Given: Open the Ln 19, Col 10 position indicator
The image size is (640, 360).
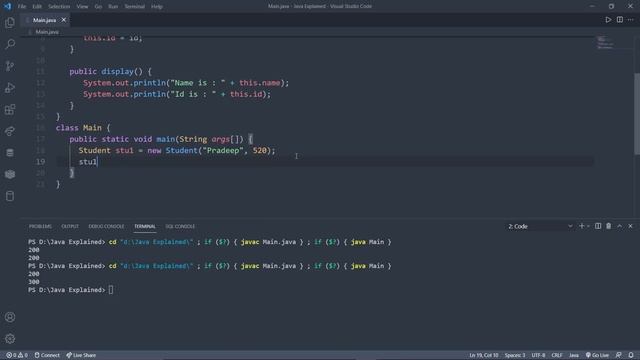Looking at the screenshot, I should (484, 355).
